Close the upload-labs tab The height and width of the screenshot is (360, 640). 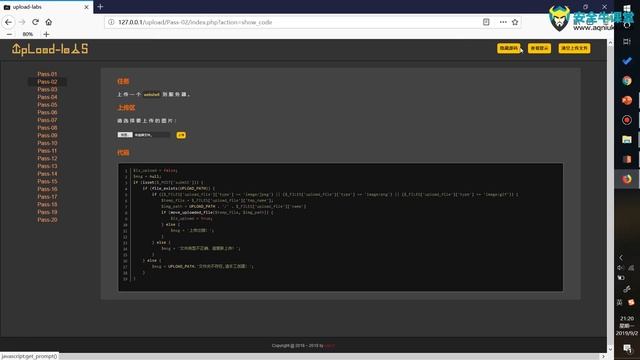click(86, 7)
